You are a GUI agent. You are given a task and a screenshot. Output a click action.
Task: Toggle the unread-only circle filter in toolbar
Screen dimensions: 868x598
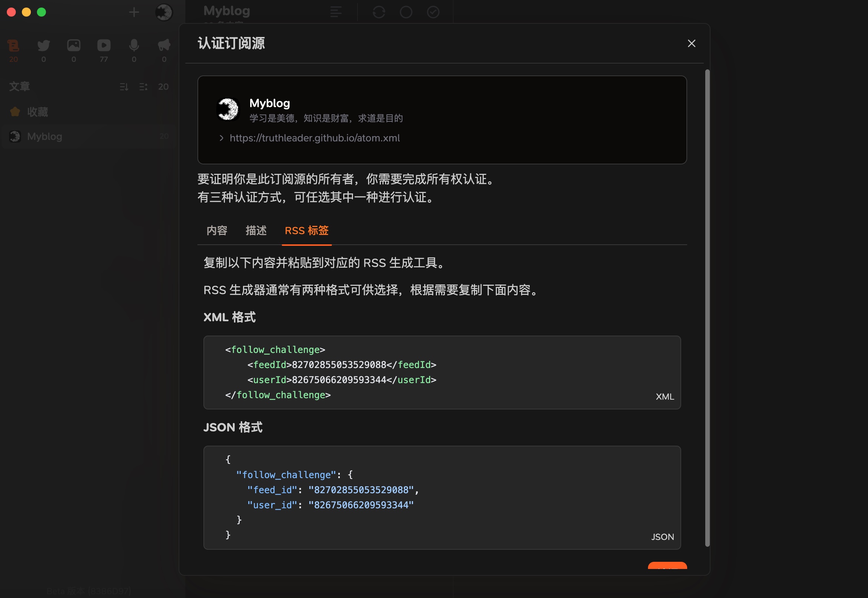(406, 12)
